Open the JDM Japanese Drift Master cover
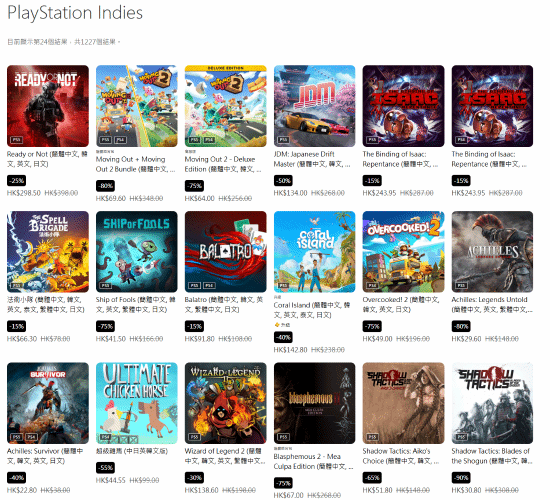Viewport: 550px width, 500px height. pos(314,106)
